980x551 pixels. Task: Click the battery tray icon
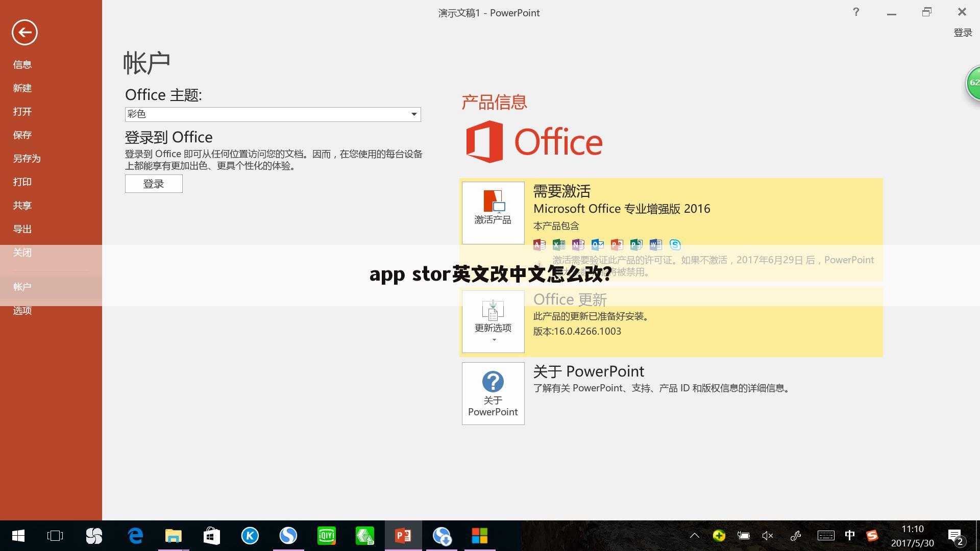tap(744, 536)
